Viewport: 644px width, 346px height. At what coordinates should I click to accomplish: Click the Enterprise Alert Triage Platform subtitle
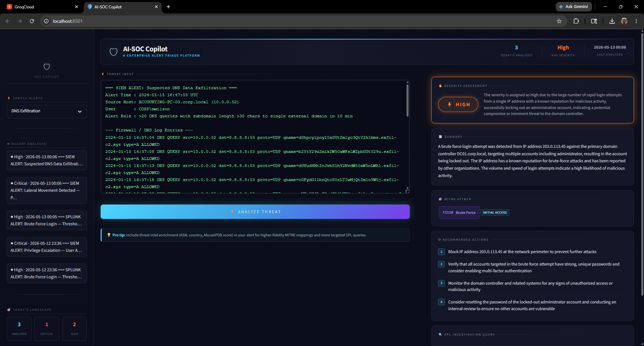[x=163, y=56]
